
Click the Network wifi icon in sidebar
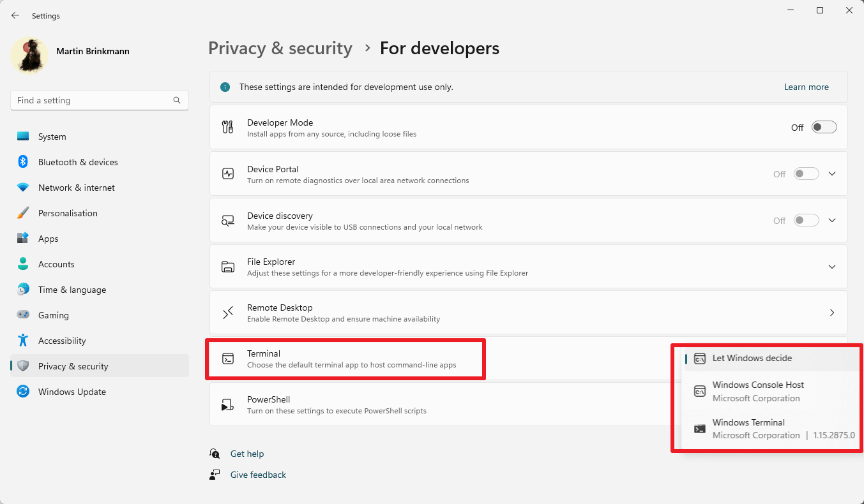23,188
